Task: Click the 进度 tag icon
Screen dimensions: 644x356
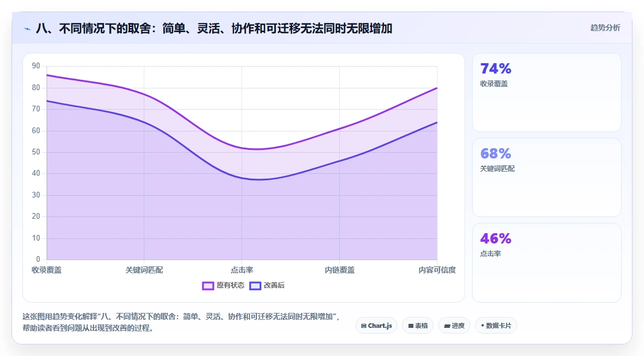Action: 447,326
